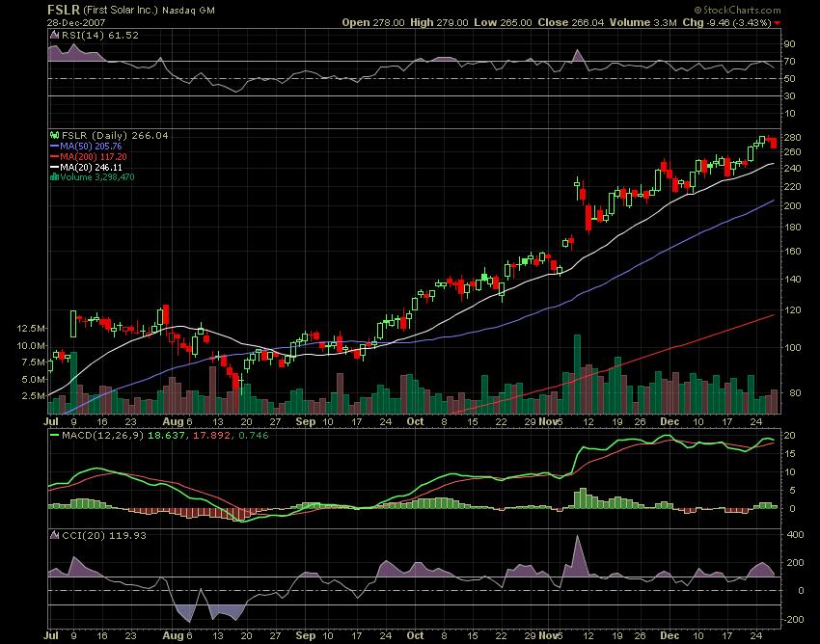The height and width of the screenshot is (644, 820).
Task: Click the Aug label below the CCI panel
Action: point(173,636)
